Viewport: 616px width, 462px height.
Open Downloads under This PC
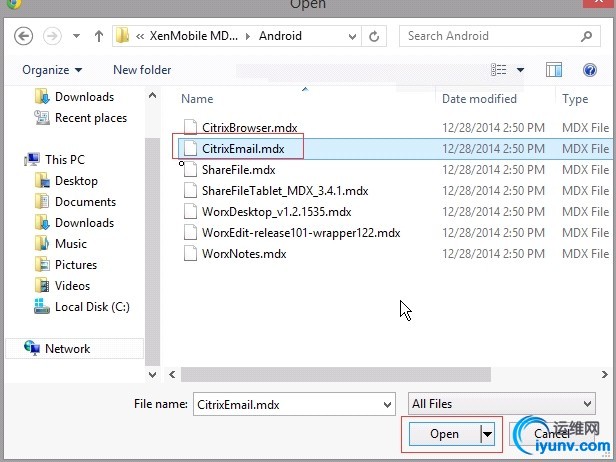[x=74, y=223]
